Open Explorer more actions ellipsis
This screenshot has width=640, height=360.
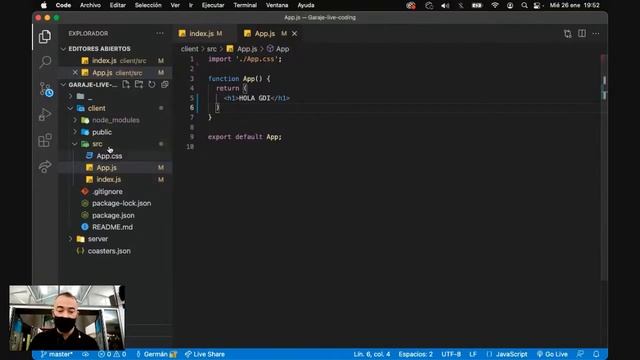point(160,33)
